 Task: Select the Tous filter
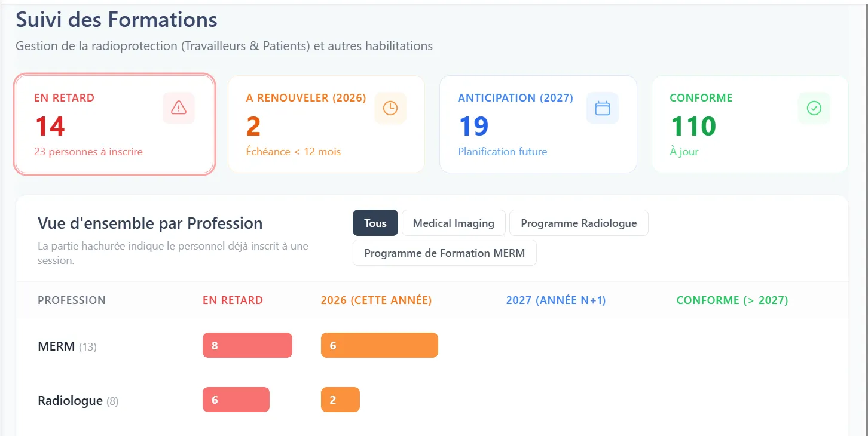375,223
